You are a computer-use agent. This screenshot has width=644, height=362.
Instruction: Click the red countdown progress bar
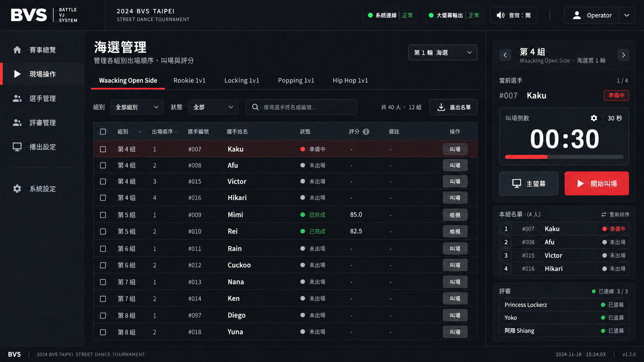point(526,157)
